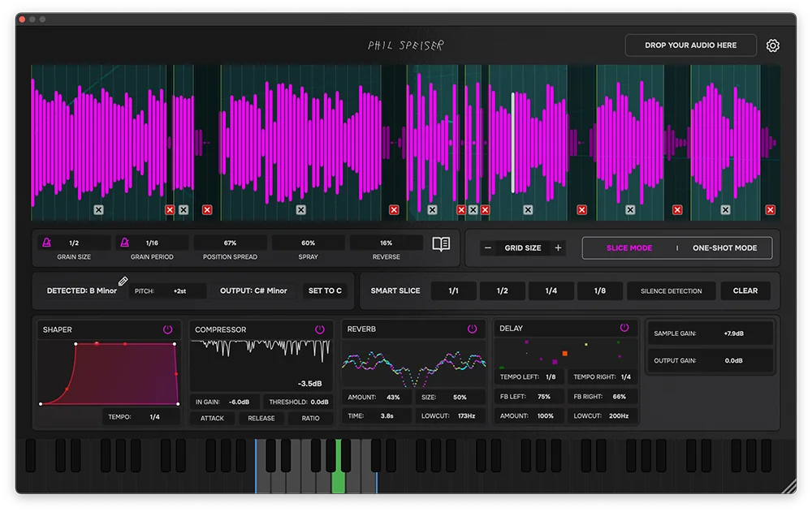Open the Shaper Tempo 1/4 selector
Viewport: 812px width, 512px height.
[x=154, y=417]
